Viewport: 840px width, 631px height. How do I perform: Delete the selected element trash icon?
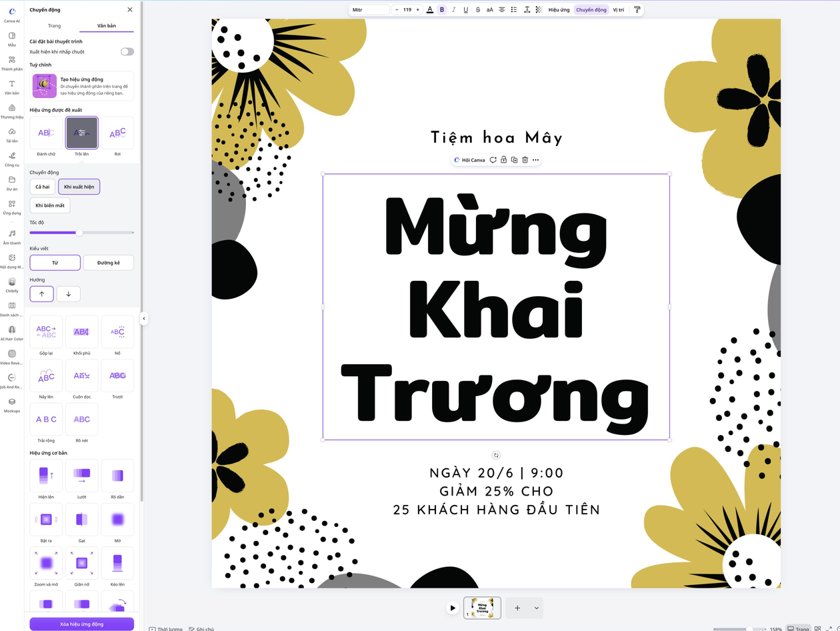click(525, 160)
